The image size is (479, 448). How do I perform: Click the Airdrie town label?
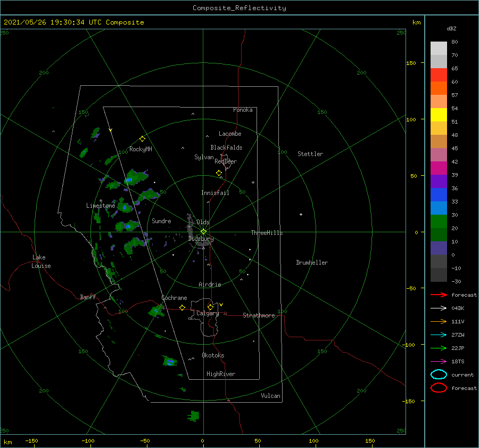pos(210,284)
